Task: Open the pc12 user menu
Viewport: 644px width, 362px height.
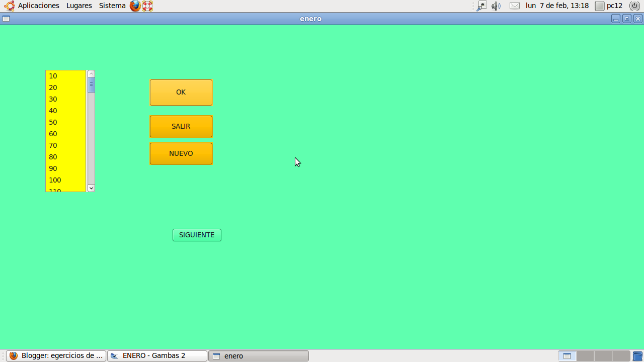Action: coord(609,6)
